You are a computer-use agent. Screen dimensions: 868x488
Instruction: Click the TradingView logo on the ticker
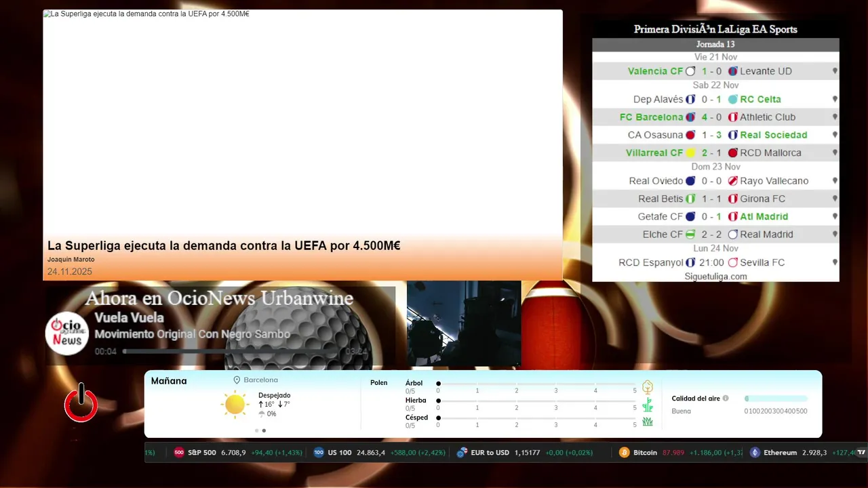point(861,453)
